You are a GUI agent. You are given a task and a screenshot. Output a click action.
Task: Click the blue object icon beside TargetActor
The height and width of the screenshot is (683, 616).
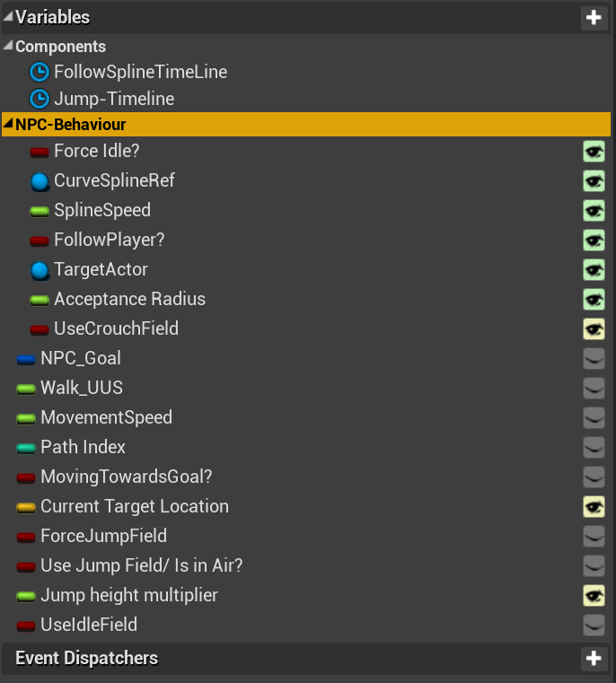tap(40, 270)
